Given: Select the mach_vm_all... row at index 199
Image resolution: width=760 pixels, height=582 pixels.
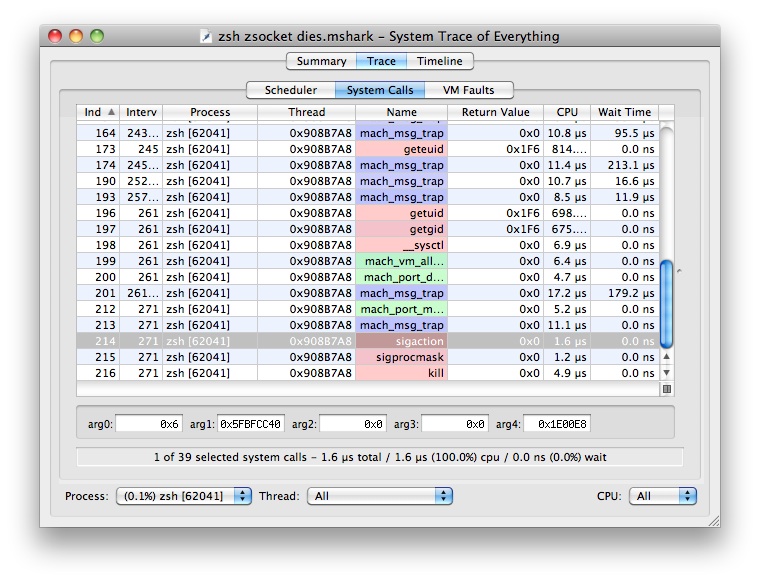Looking at the screenshot, I should click(368, 261).
